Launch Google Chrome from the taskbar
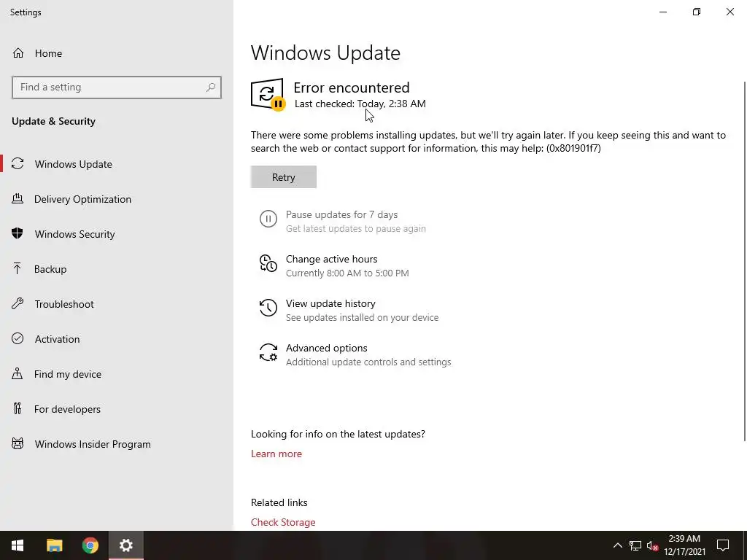The height and width of the screenshot is (560, 747). pos(90,545)
